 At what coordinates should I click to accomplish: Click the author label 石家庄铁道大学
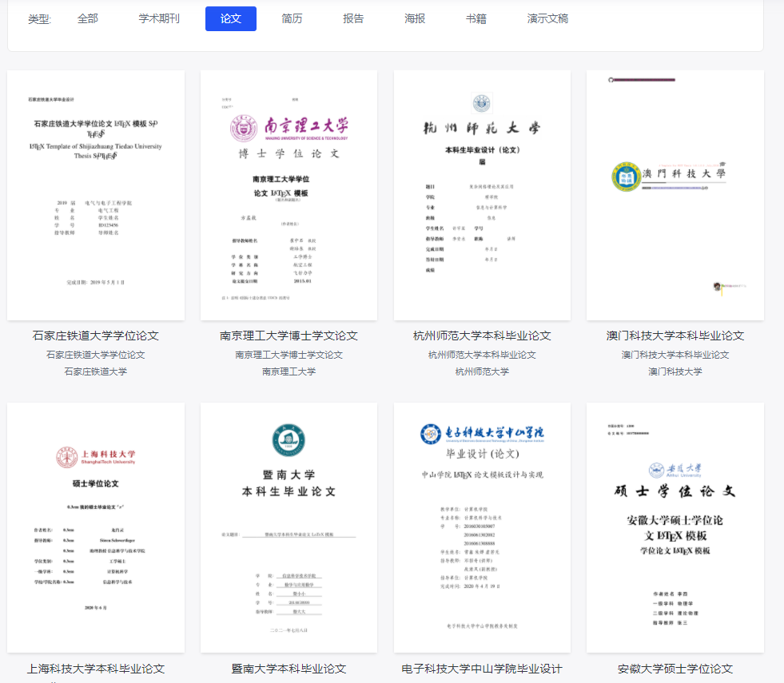(95, 371)
